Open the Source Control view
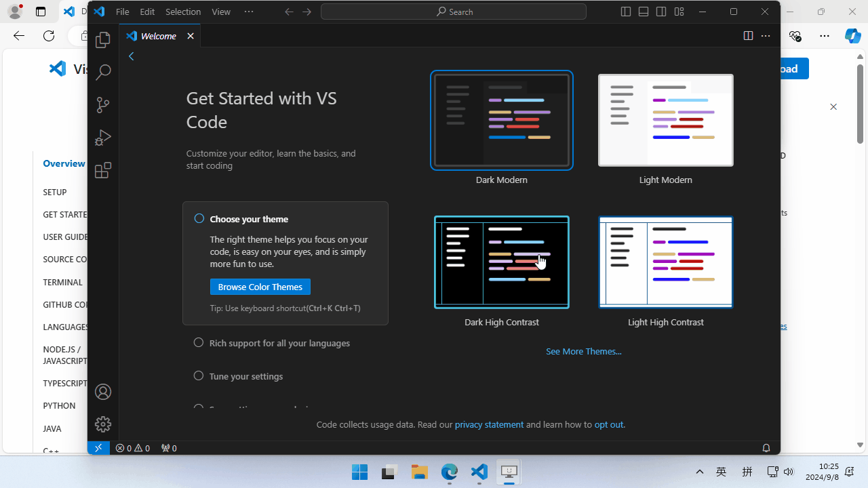This screenshot has width=868, height=488. point(102,105)
